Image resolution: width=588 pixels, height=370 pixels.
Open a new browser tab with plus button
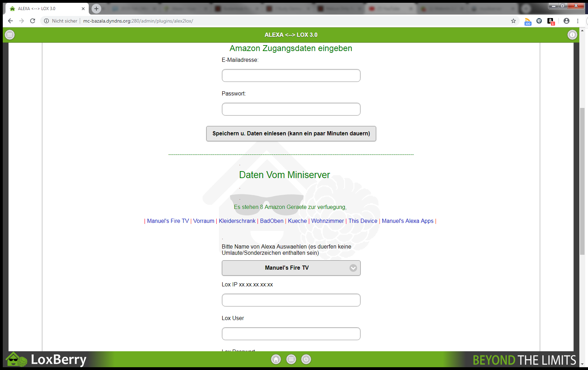(96, 9)
